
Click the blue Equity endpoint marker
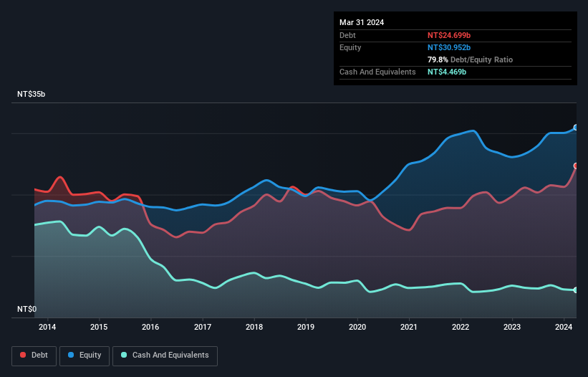[576, 128]
